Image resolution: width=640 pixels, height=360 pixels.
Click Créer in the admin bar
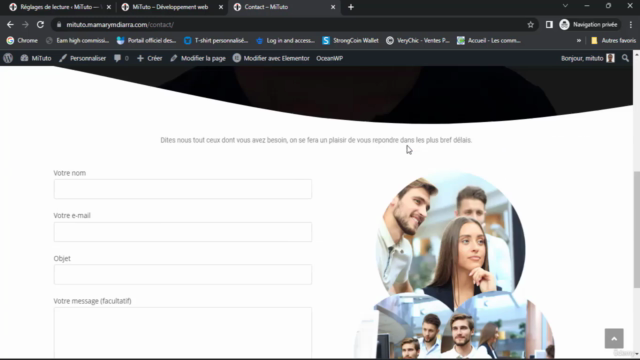pyautogui.click(x=149, y=58)
